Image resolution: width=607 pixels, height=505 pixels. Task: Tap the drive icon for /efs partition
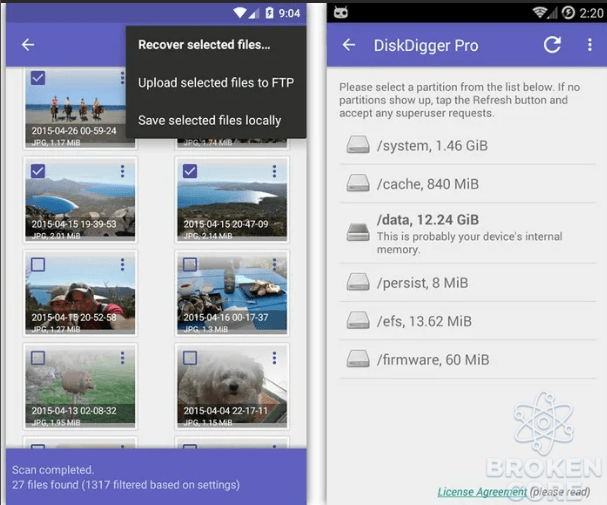point(358,320)
